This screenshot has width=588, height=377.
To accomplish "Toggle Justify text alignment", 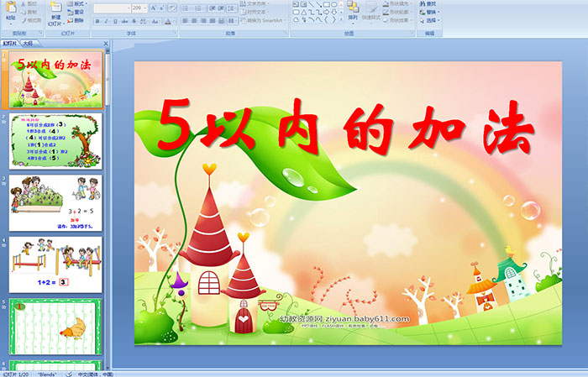I will tap(213, 21).
